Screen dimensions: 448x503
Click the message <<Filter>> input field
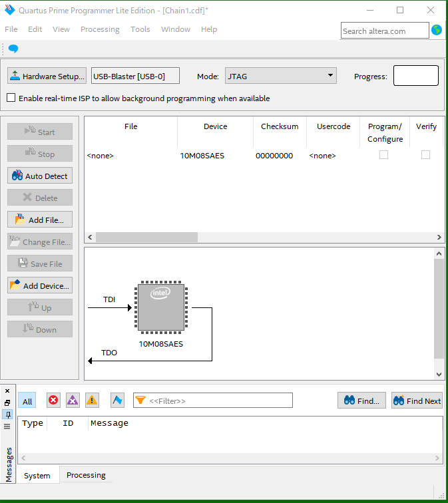pyautogui.click(x=213, y=401)
